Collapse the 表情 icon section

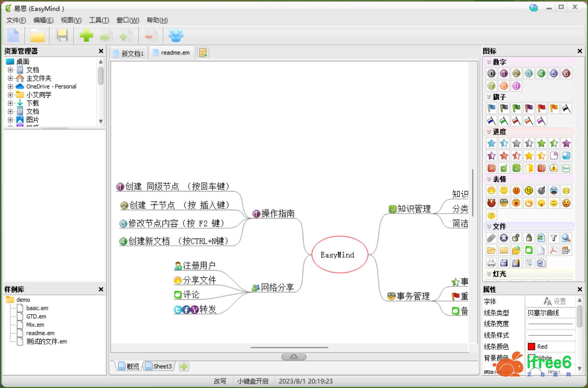[489, 179]
